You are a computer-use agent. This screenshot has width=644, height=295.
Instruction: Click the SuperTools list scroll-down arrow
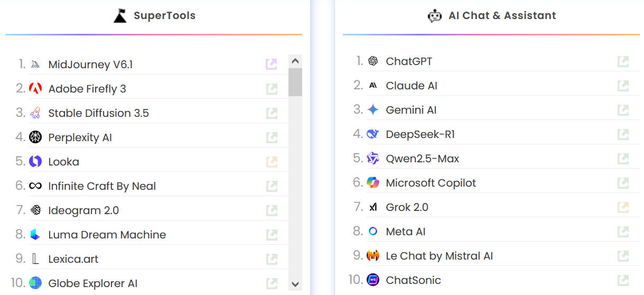click(x=295, y=284)
